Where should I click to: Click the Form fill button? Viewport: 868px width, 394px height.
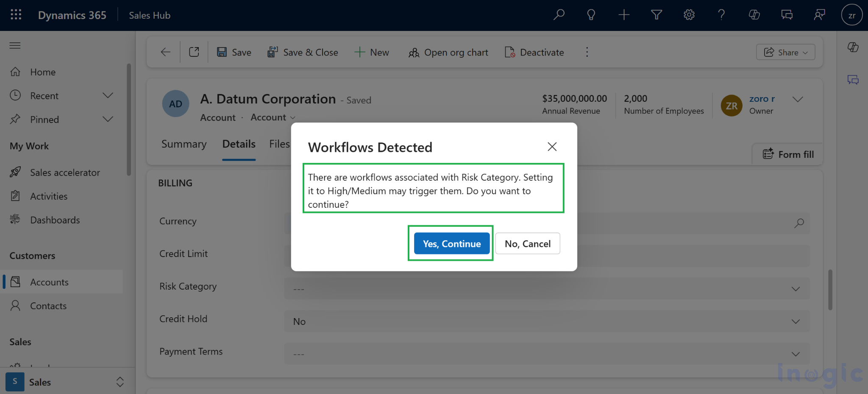(x=788, y=154)
